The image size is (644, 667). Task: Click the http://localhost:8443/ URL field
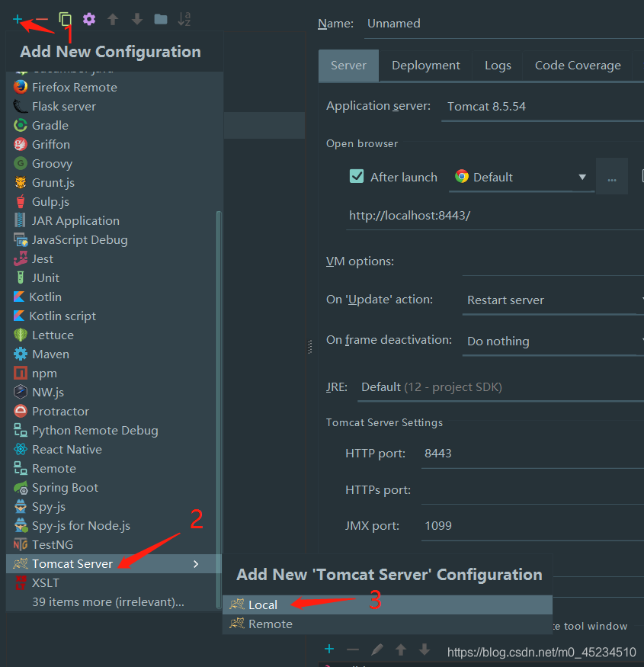[495, 216]
